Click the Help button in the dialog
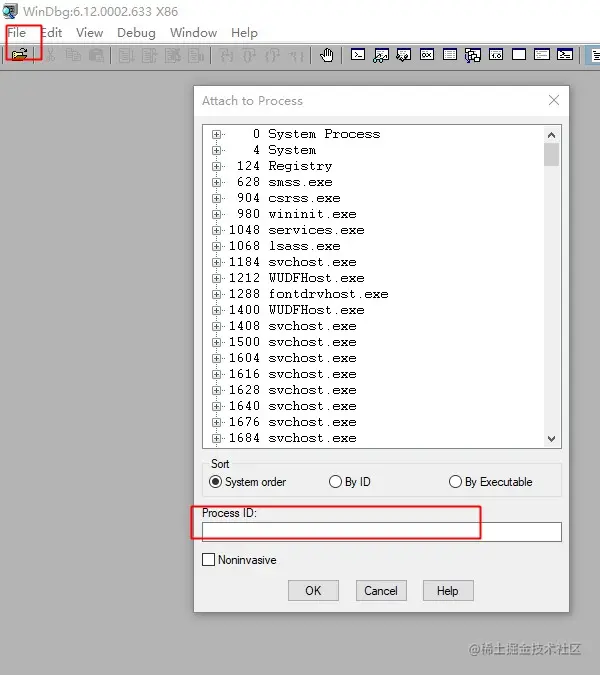This screenshot has height=675, width=600. click(x=448, y=591)
